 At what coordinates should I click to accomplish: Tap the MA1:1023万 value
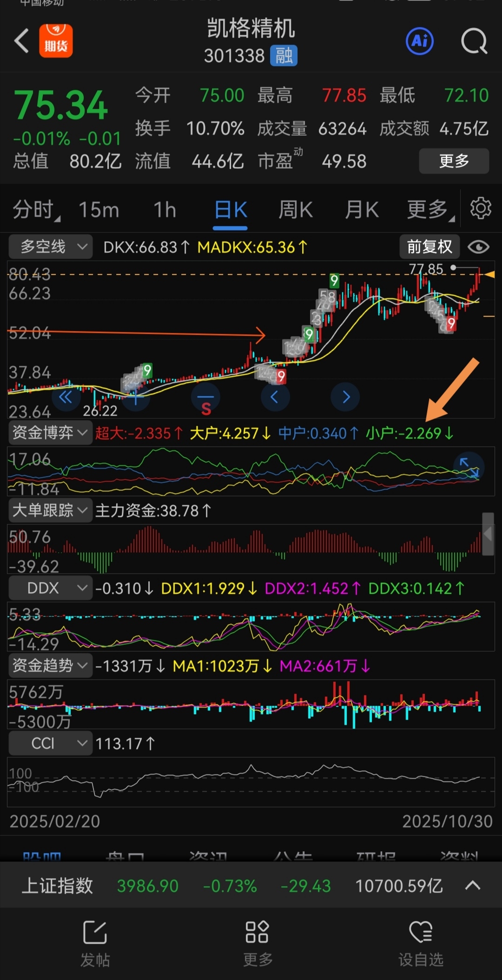pyautogui.click(x=222, y=666)
